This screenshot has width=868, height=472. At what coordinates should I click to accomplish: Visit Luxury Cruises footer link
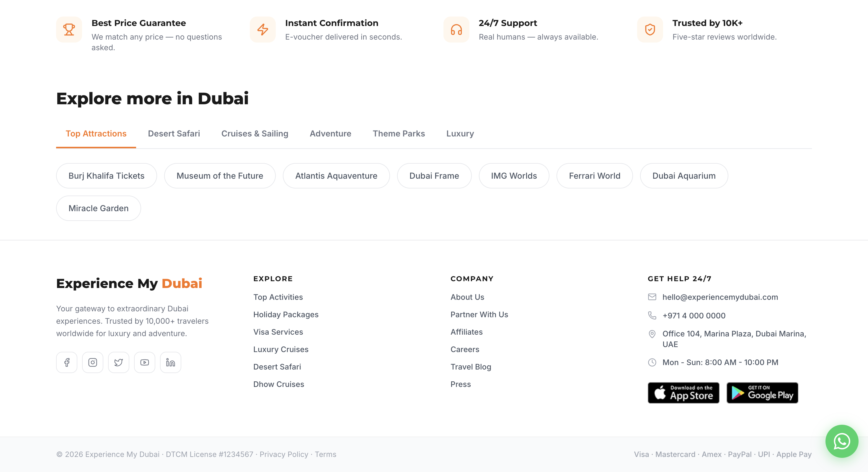click(x=281, y=349)
